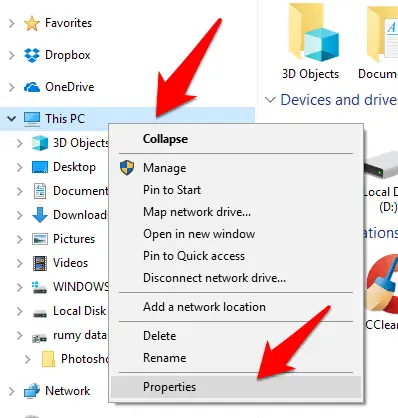
Task: Click the Favorites star icon
Action: coord(32,24)
